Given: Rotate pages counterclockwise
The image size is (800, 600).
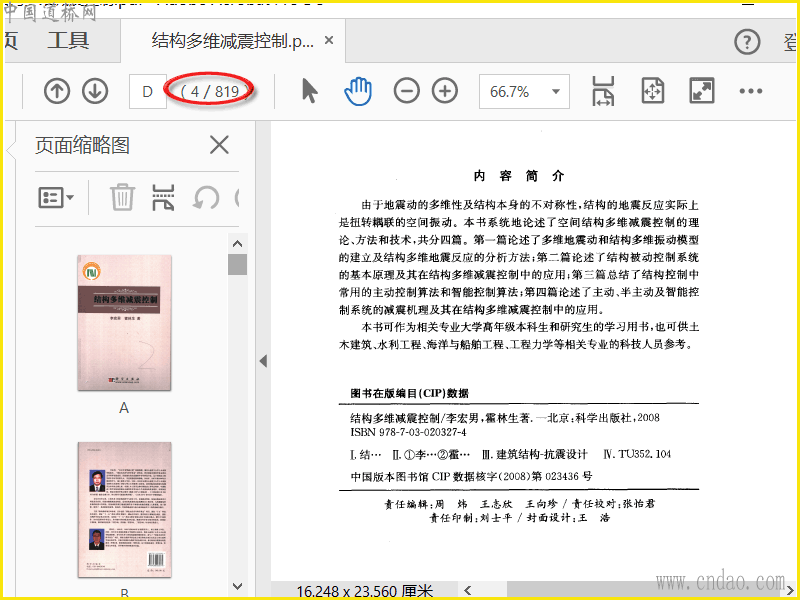Looking at the screenshot, I should coord(206,197).
